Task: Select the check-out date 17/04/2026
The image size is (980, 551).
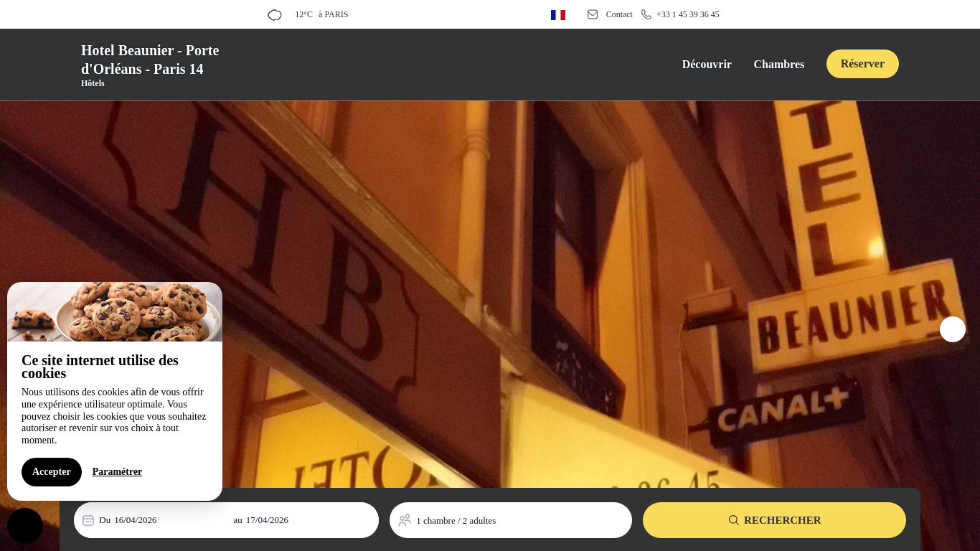Action: [x=267, y=520]
